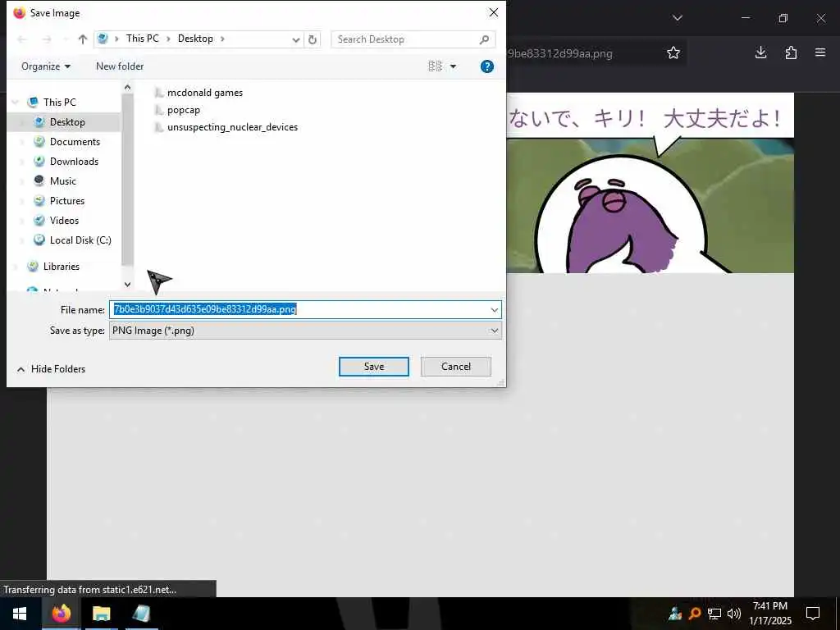
Task: Click the Desktop breadcrumb in the address bar
Action: (195, 39)
